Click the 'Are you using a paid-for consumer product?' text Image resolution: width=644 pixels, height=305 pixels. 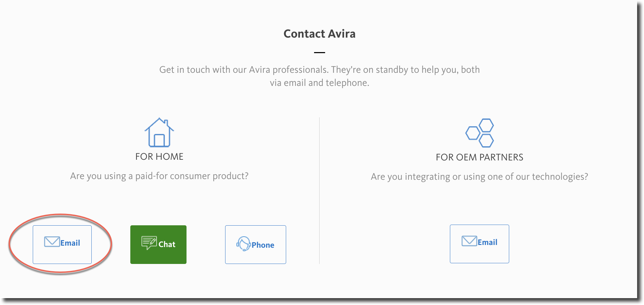tap(159, 176)
